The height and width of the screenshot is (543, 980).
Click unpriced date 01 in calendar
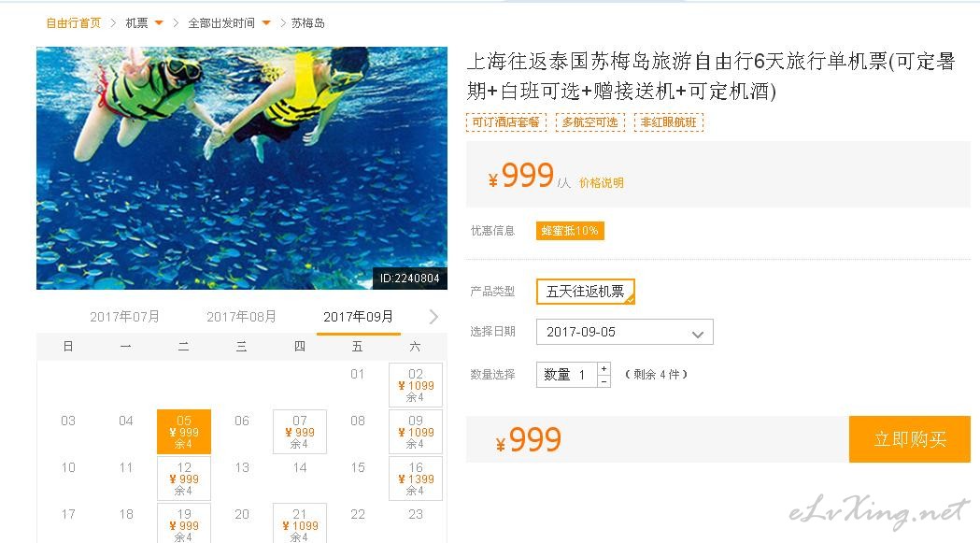tap(358, 374)
